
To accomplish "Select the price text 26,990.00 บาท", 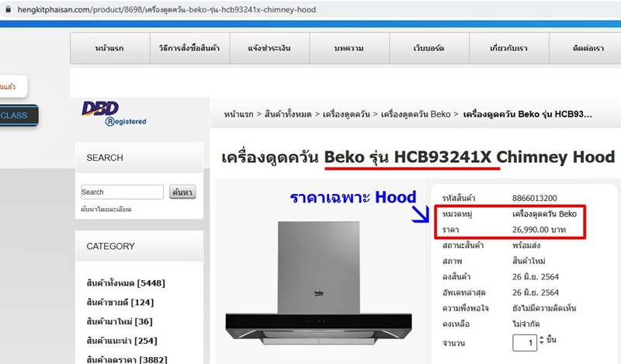I will [539, 230].
